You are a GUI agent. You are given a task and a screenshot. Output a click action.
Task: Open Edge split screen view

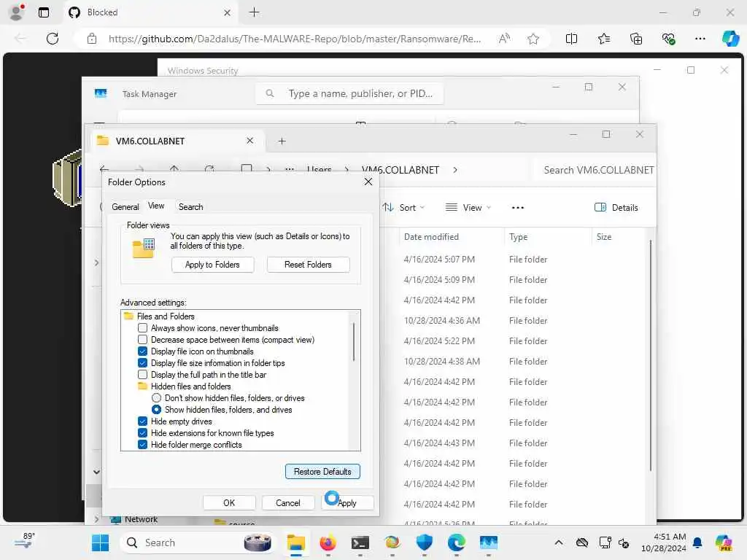click(571, 39)
